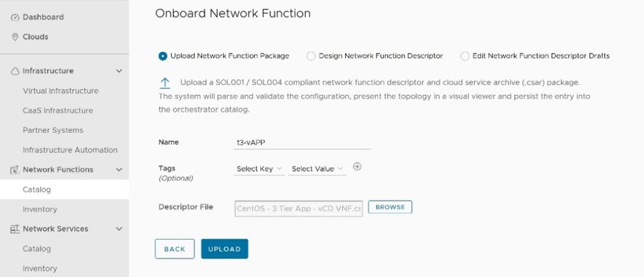Click the upload arrow icon
This screenshot has height=277, width=644.
[x=165, y=83]
